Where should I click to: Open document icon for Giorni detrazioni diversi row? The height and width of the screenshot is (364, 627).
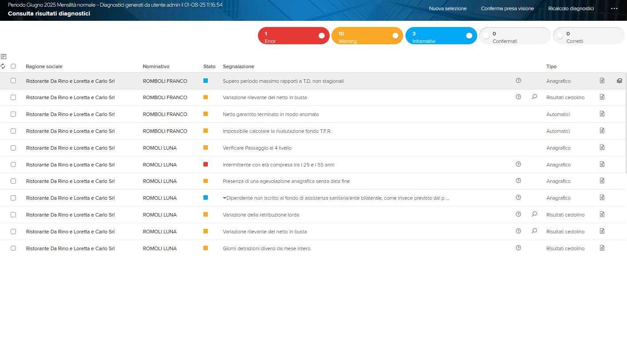click(602, 248)
